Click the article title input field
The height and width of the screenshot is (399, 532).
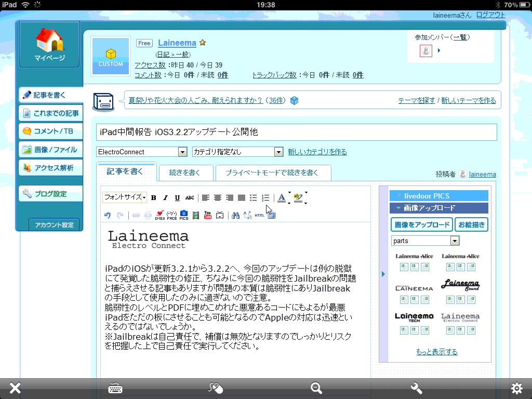pyautogui.click(x=297, y=132)
